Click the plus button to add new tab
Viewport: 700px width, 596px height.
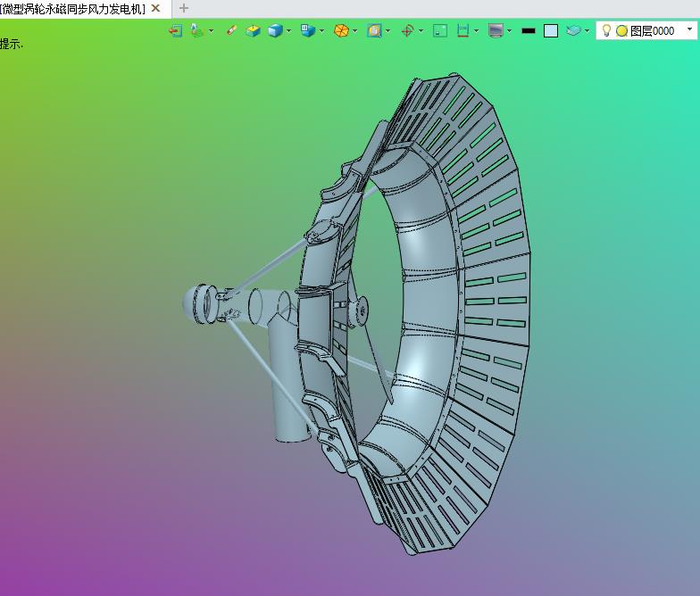click(x=184, y=8)
